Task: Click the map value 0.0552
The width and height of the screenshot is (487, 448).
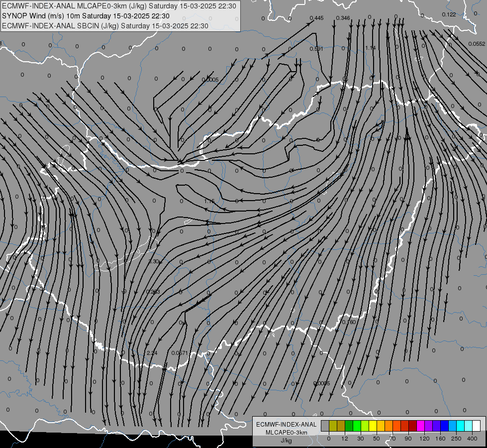Action: coord(477,44)
